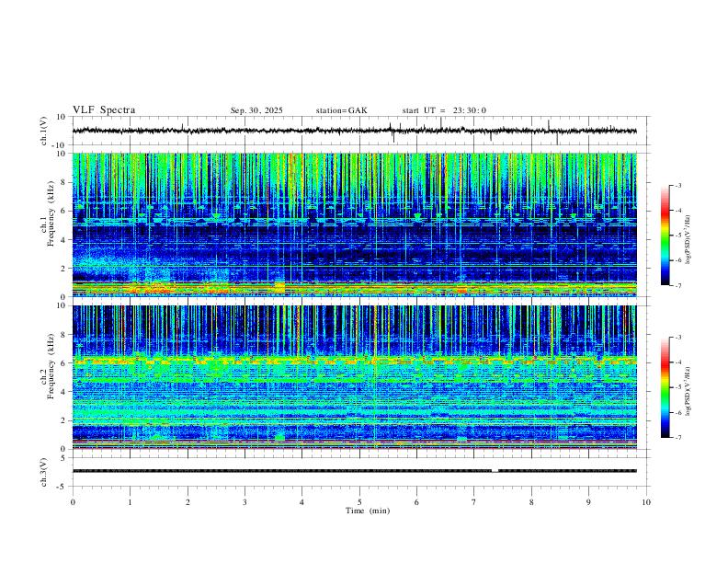Click time-axis tick label "8"
Screen dimensions: 728x563
coord(531,502)
